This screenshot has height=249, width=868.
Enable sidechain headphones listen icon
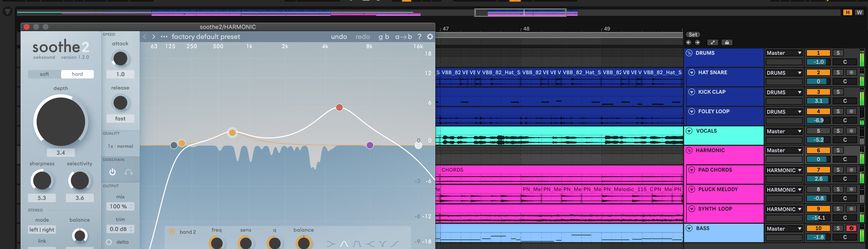coord(128,172)
